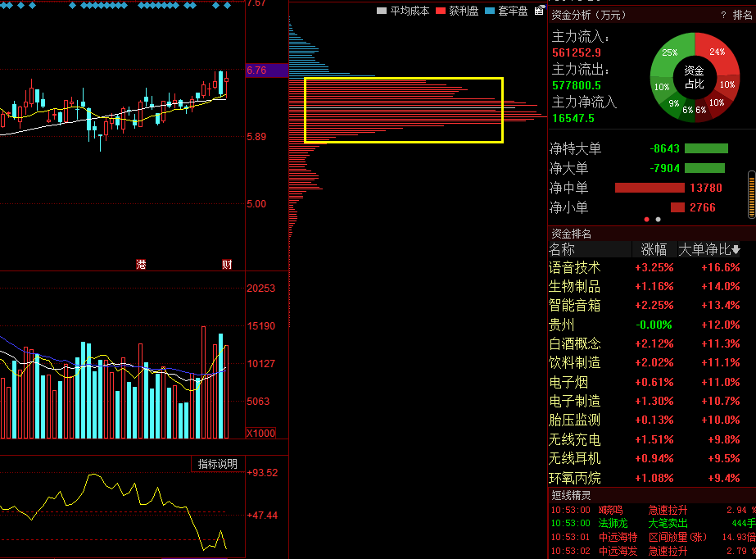The height and width of the screenshot is (559, 756).
Task: Click the 主力净流入 value 16547.5
Action: (573, 118)
